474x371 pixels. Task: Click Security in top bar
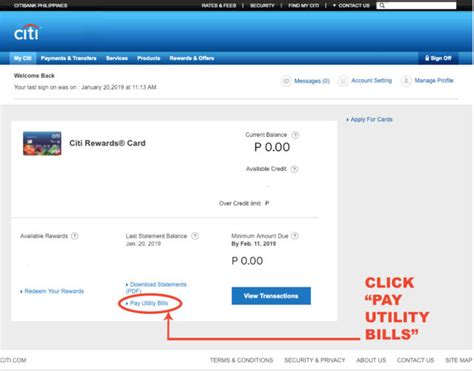tap(262, 5)
